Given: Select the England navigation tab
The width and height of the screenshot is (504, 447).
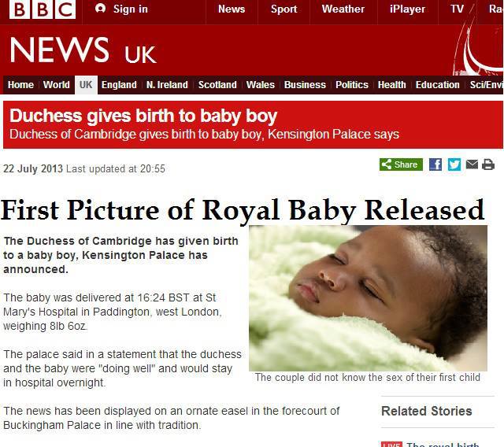Looking at the screenshot, I should [x=119, y=85].
